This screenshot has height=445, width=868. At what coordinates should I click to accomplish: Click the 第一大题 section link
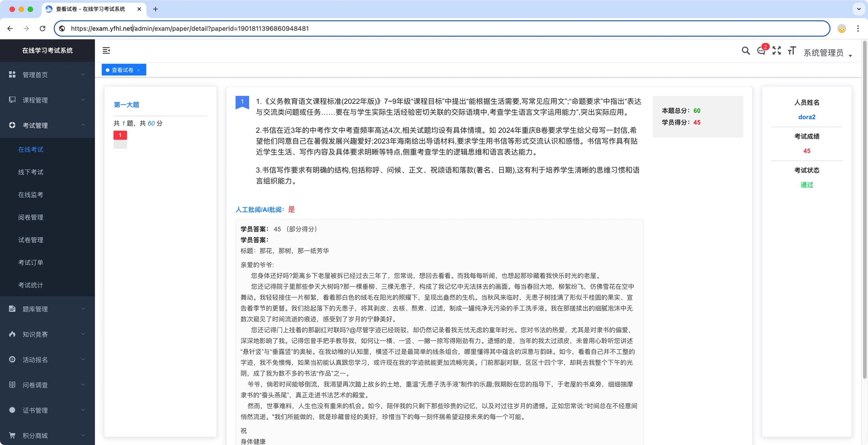pyautogui.click(x=127, y=105)
